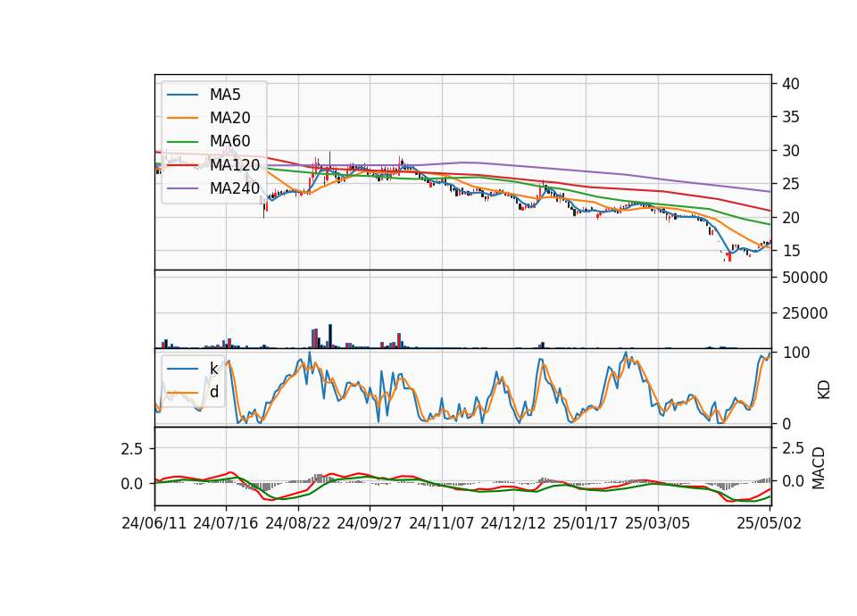This screenshot has width=857, height=616.
Task: Click the date label 24/11/07
Action: pos(442,523)
